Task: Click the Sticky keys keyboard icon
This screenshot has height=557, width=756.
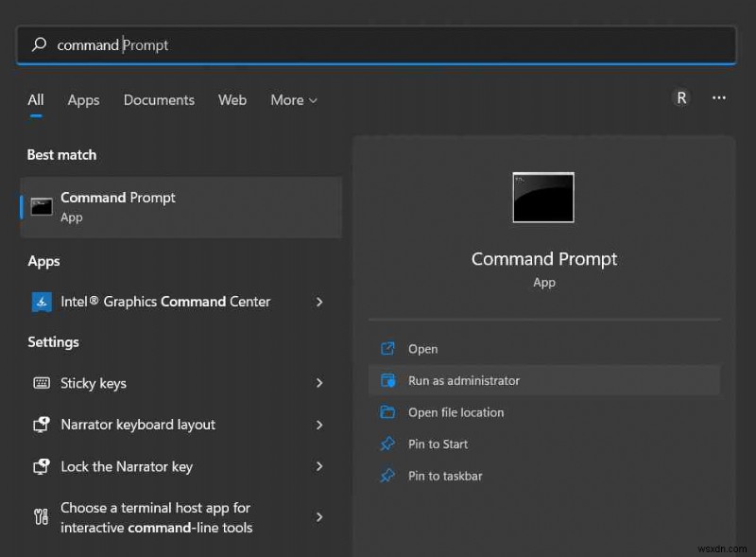Action: click(42, 383)
